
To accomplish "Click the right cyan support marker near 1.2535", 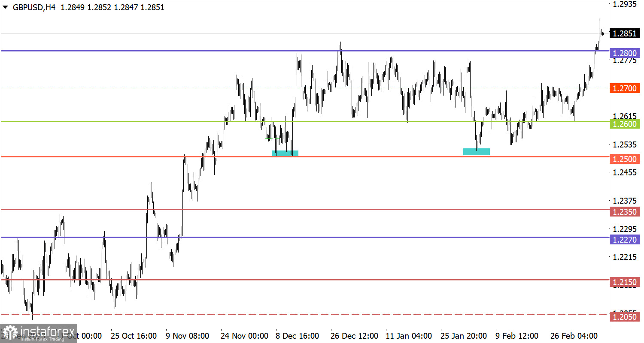I will [477, 151].
